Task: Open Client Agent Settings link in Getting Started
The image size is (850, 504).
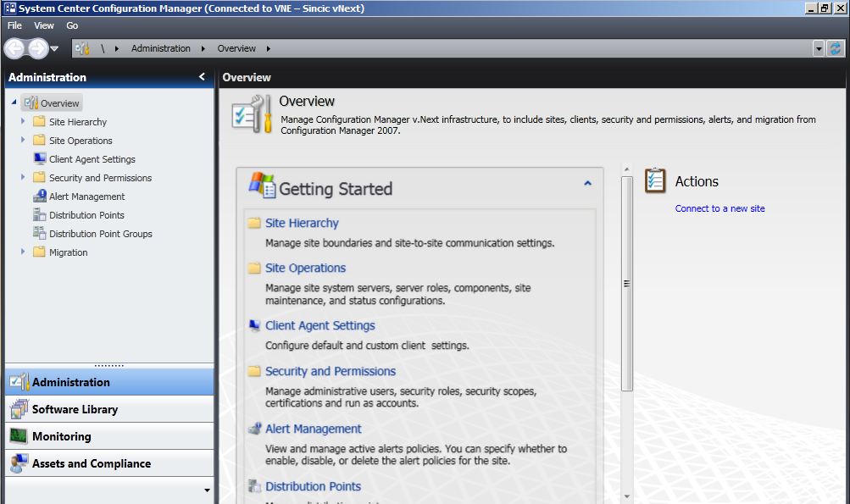Action: pos(319,326)
